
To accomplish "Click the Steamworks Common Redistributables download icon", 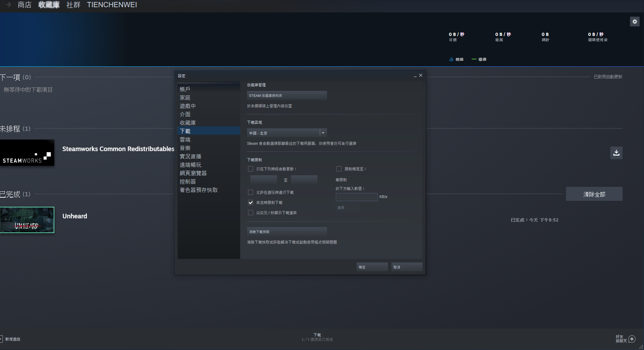I will [x=616, y=153].
